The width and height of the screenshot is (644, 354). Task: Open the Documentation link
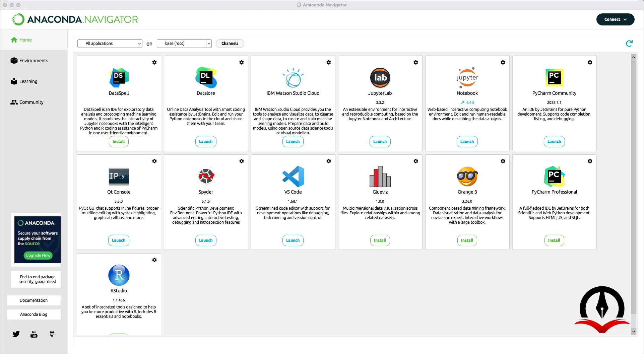(34, 300)
